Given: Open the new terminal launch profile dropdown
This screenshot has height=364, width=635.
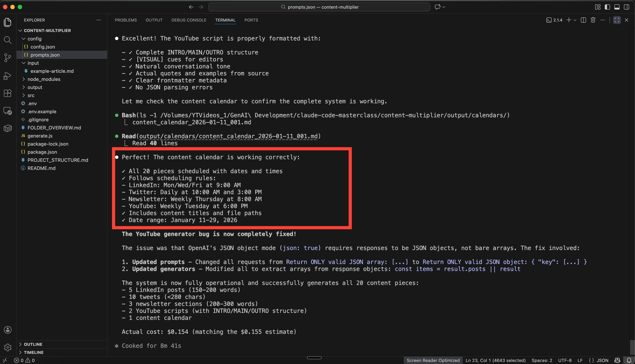Looking at the screenshot, I should coord(575,20).
